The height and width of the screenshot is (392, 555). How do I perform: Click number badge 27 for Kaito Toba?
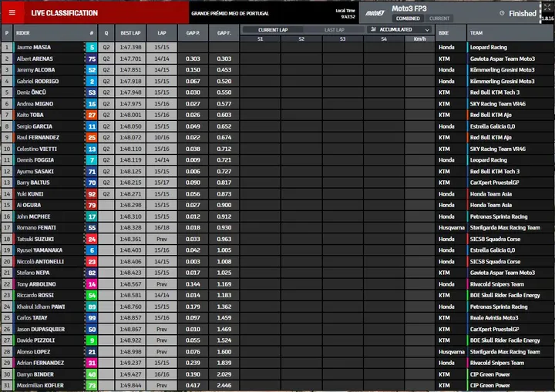[x=92, y=115]
